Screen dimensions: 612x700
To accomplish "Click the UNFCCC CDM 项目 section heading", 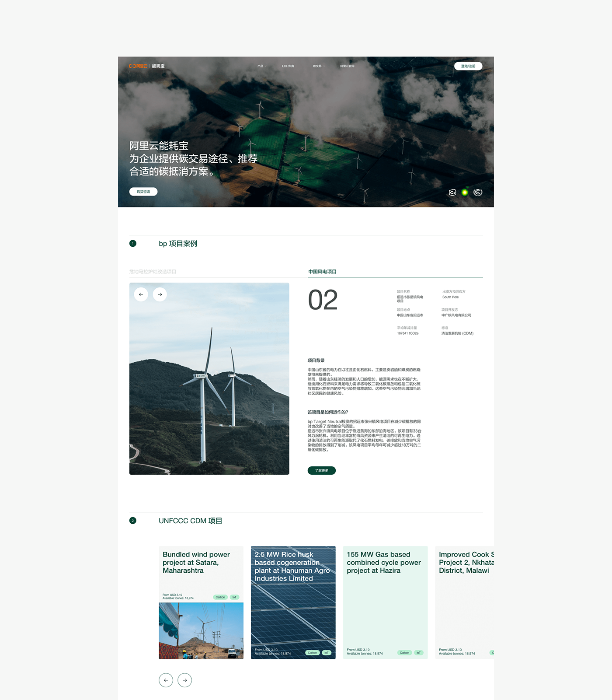I will [191, 521].
